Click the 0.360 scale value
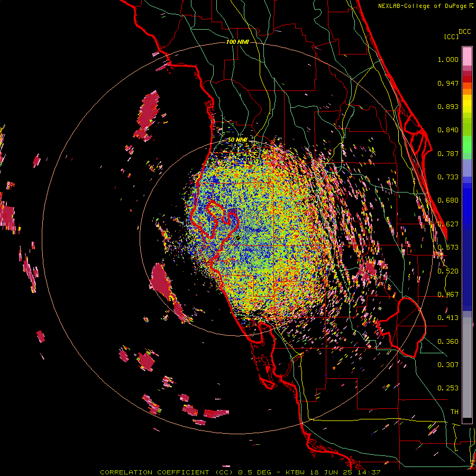The image size is (476, 476). [x=448, y=342]
